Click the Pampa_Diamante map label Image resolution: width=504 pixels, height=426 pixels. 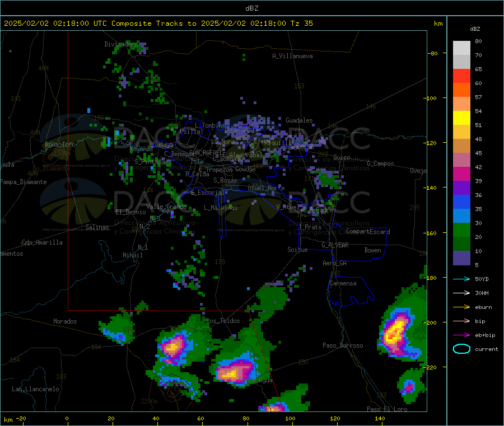pos(24,182)
